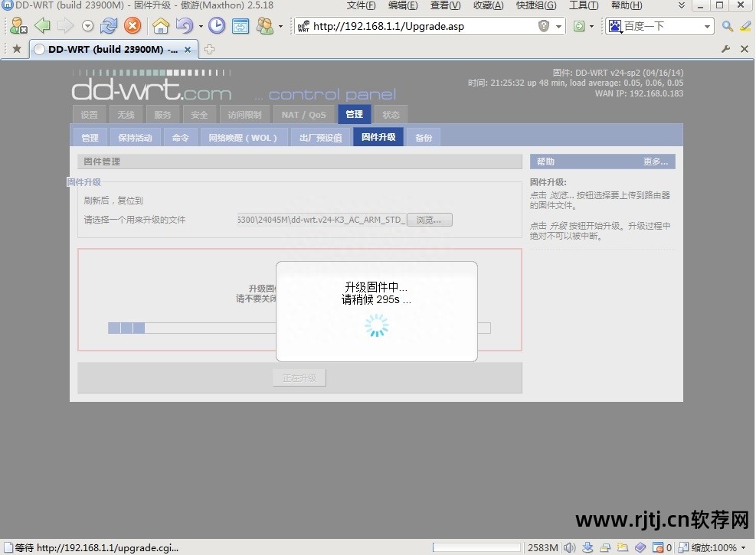Open a new tab with plus icon

[x=209, y=49]
